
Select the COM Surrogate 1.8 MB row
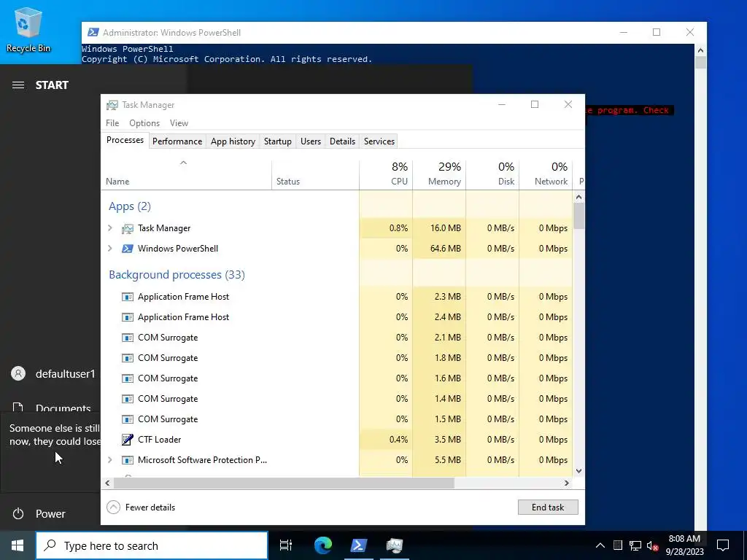(x=337, y=358)
